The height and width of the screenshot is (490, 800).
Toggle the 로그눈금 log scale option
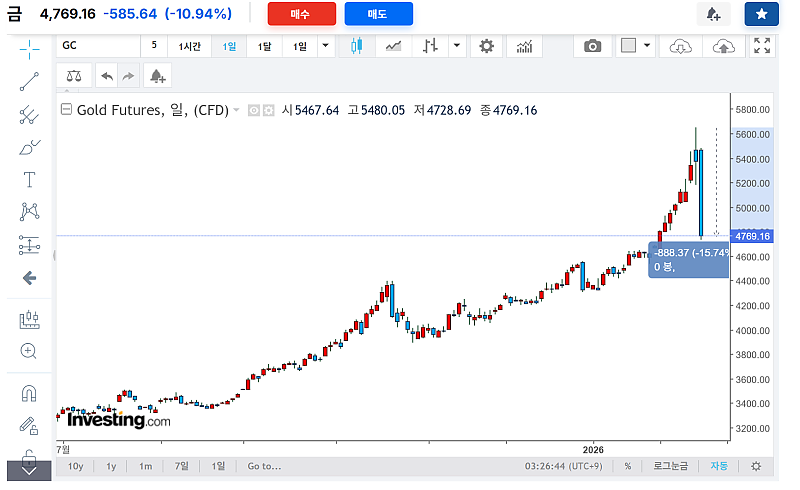coord(670,466)
